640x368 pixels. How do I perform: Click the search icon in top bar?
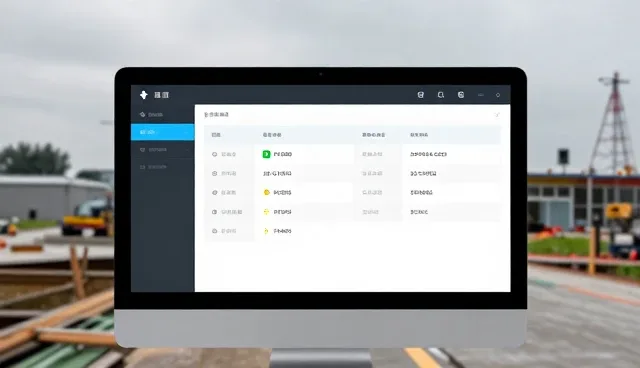click(440, 95)
